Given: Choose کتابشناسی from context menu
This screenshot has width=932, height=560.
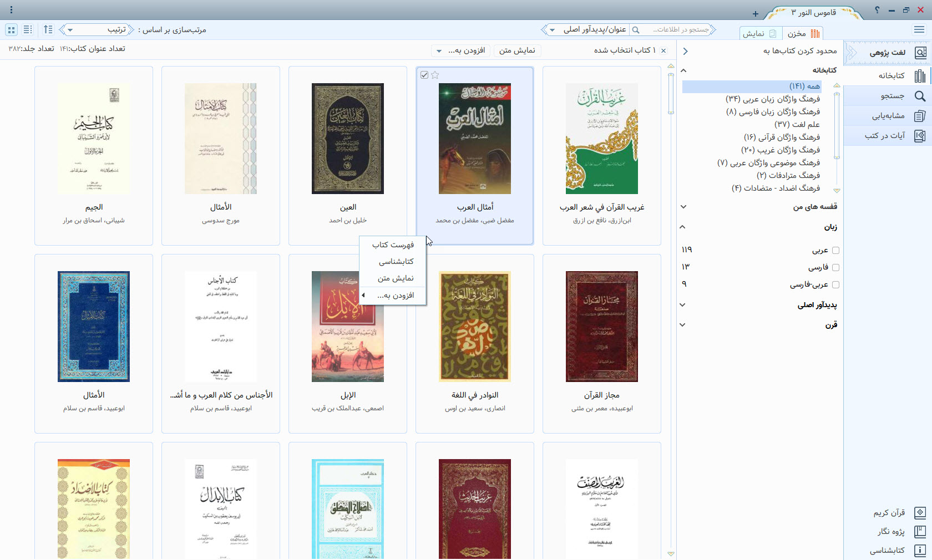Looking at the screenshot, I should (393, 261).
